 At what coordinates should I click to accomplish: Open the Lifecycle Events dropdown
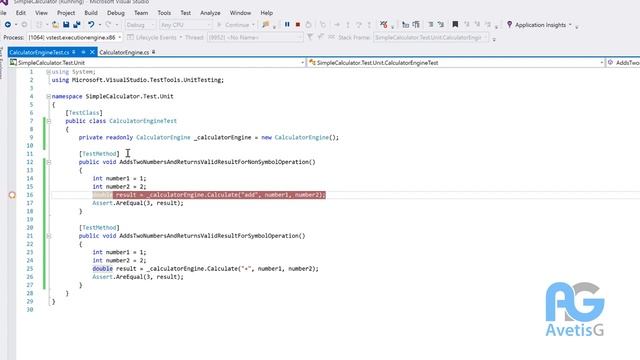(x=155, y=38)
